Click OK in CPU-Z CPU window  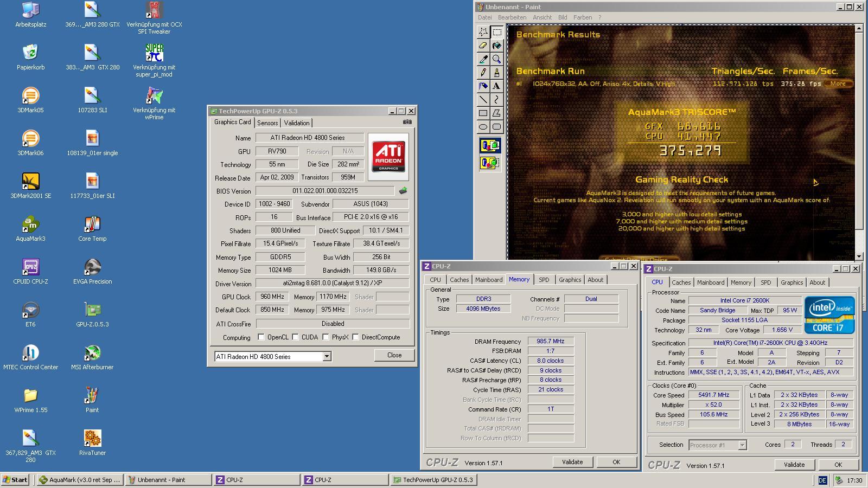tap(838, 465)
